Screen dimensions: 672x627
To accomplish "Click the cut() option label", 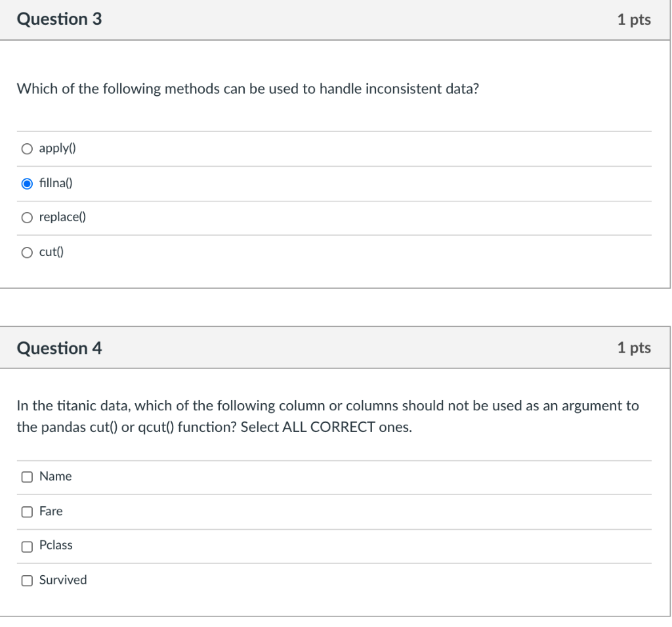I will coord(50,251).
